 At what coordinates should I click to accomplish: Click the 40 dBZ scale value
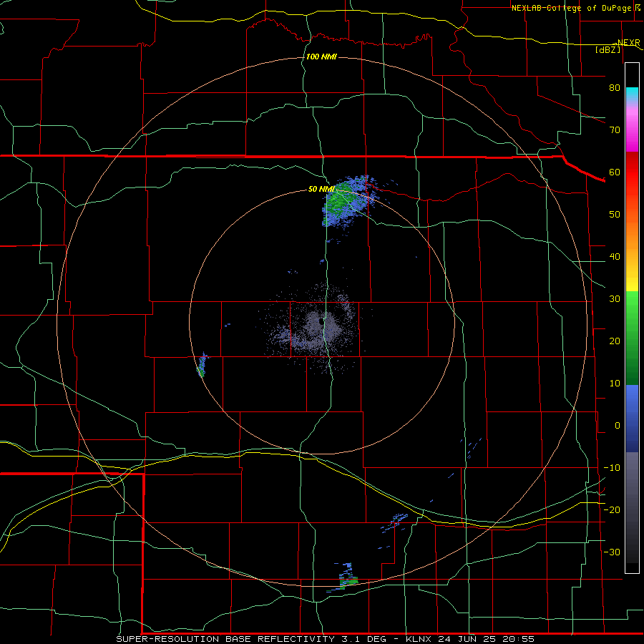coord(615,257)
